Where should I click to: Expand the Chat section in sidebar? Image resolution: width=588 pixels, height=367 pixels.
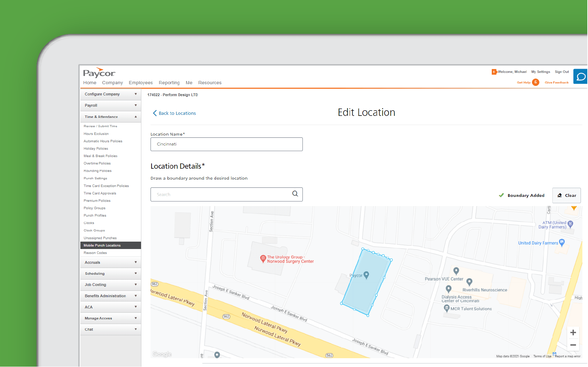pos(111,330)
